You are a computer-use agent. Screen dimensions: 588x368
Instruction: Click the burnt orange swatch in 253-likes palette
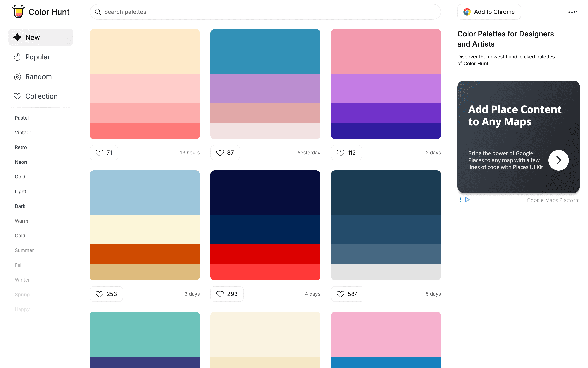pyautogui.click(x=145, y=254)
